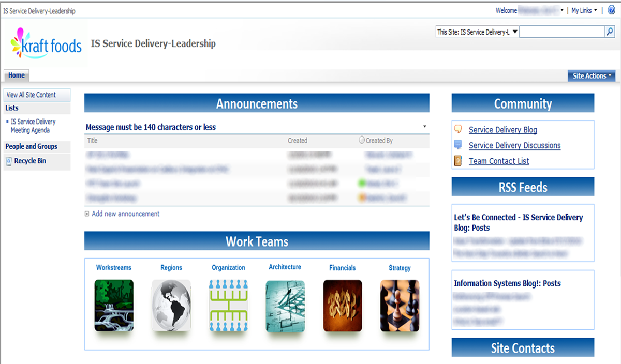Image resolution: width=621 pixels, height=364 pixels.
Task: Click the Organization link
Action: (228, 268)
